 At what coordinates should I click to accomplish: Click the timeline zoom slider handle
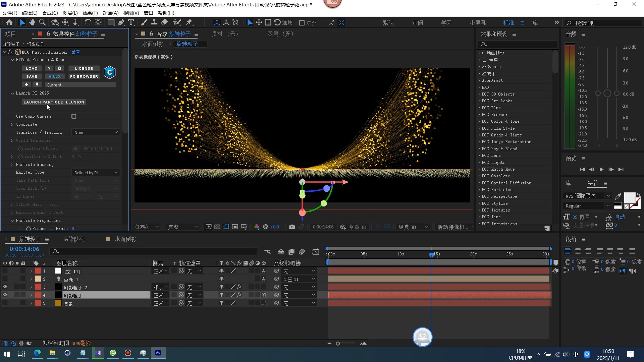pyautogui.click(x=338, y=343)
